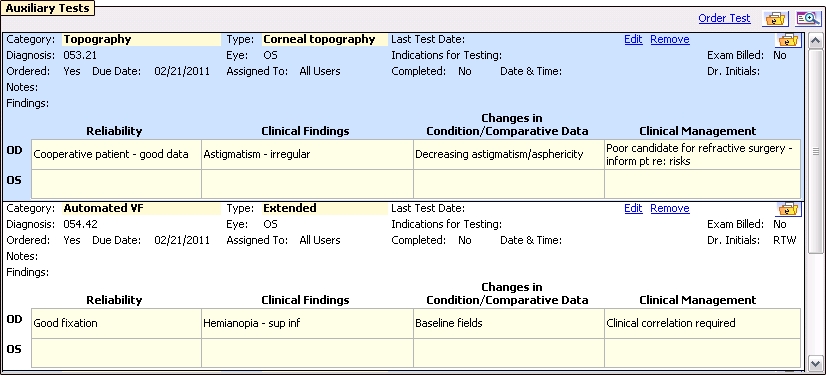The image size is (826, 375).
Task: Click the folder icon beside Order Test
Action: [x=775, y=18]
